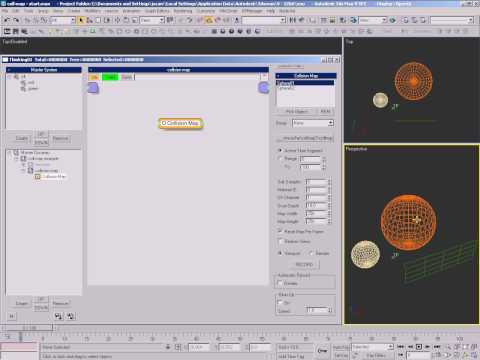This screenshot has height=360, width=480.
Task: Go to end of animation
Action: [436, 347]
